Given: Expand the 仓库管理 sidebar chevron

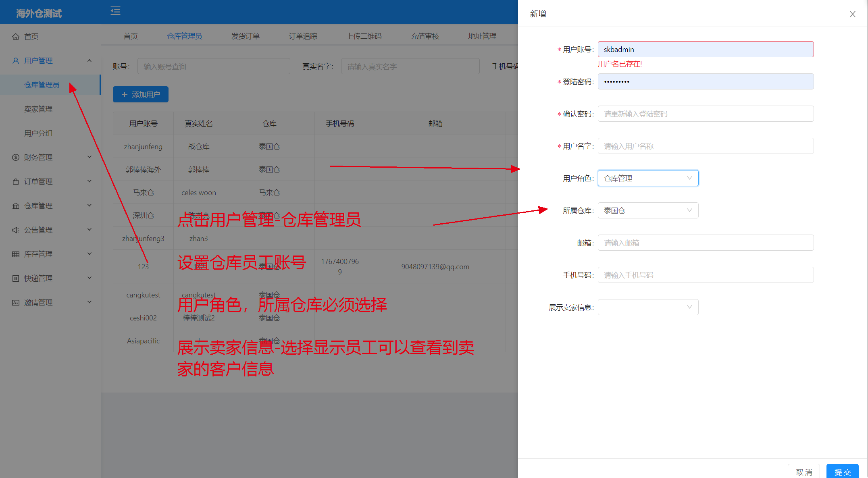Looking at the screenshot, I should (90, 206).
